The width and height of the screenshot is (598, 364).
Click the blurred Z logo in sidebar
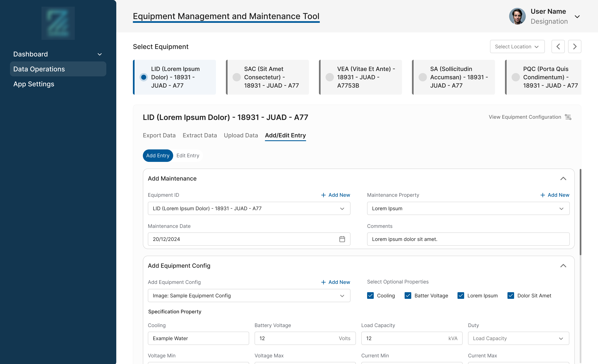58,23
